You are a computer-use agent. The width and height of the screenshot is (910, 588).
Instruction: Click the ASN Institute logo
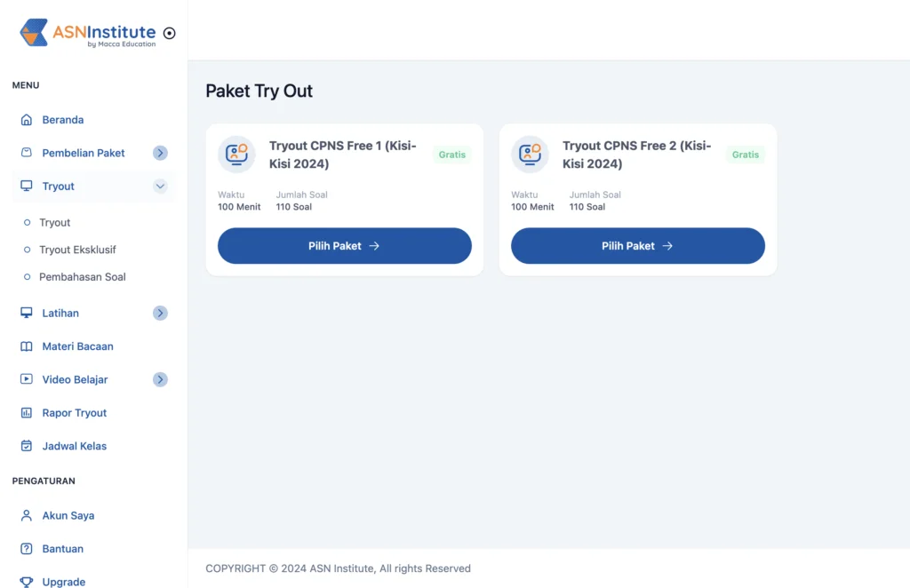[88, 33]
